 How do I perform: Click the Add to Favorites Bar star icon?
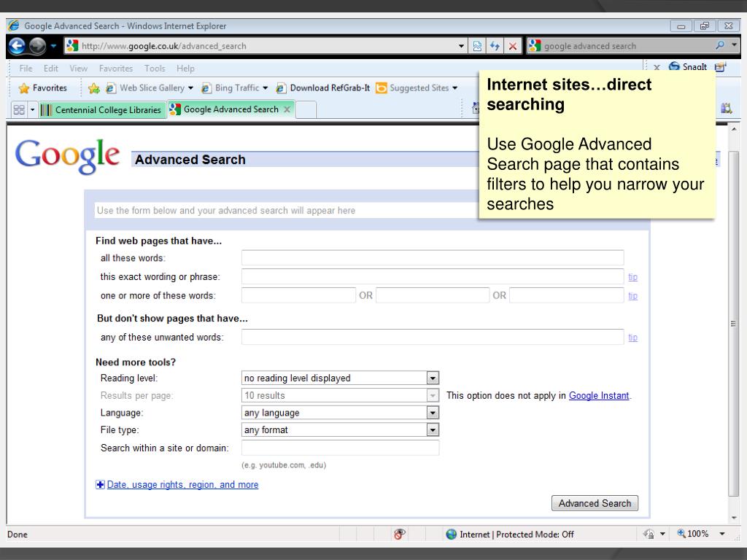tap(94, 88)
